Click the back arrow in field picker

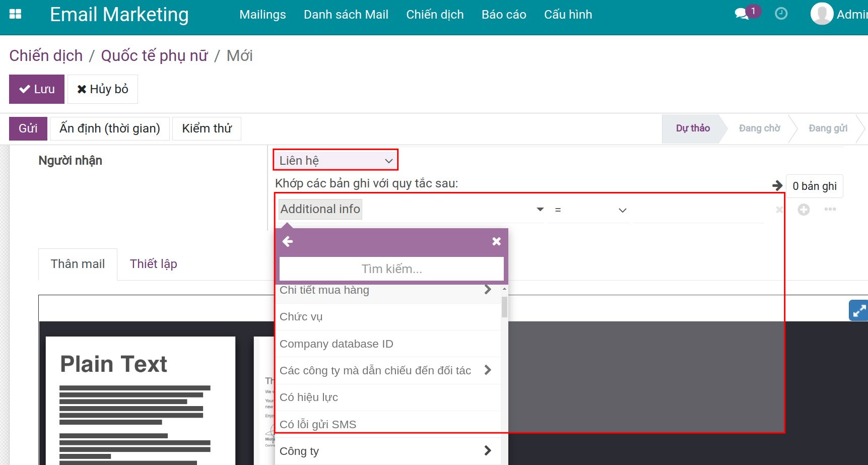(x=288, y=242)
